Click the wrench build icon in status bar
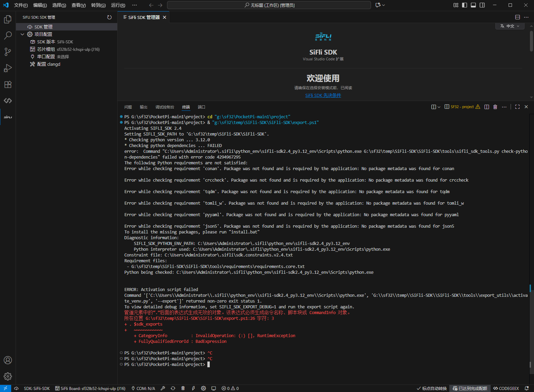 pos(163,388)
